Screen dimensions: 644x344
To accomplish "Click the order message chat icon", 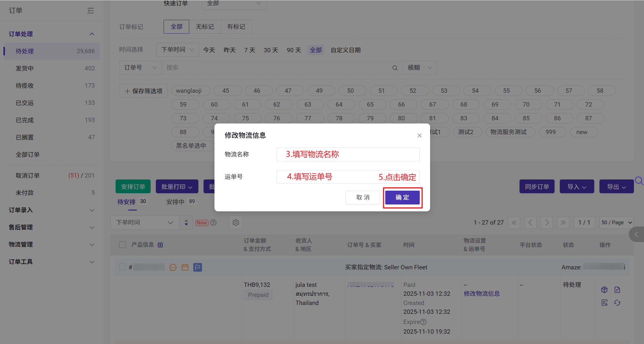I will click(x=173, y=267).
